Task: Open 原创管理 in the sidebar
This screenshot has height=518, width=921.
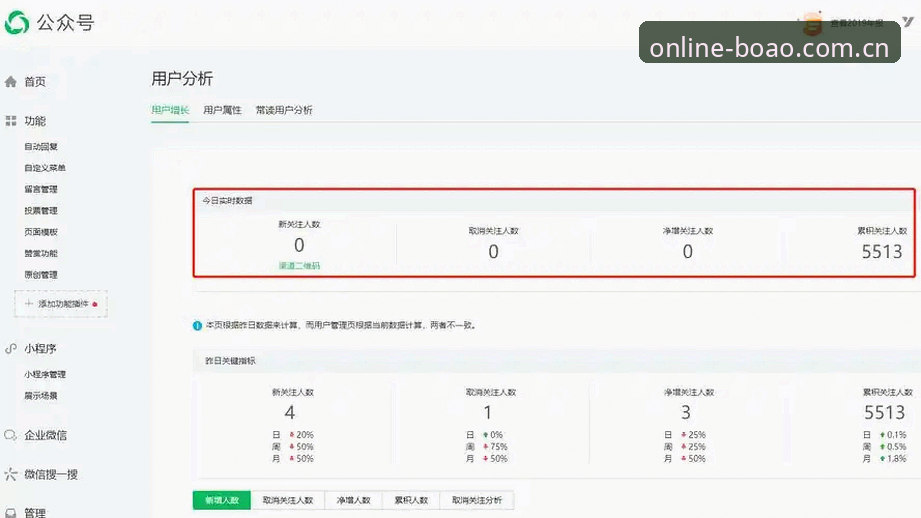Action: coord(41,274)
